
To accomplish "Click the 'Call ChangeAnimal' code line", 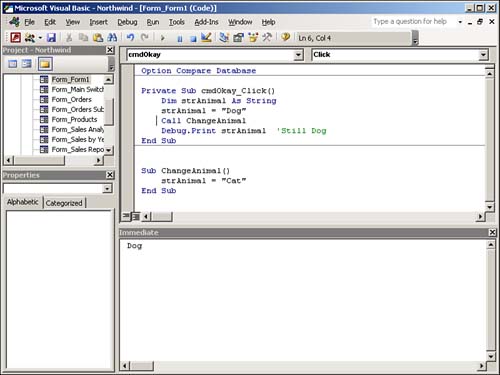I will [x=203, y=121].
